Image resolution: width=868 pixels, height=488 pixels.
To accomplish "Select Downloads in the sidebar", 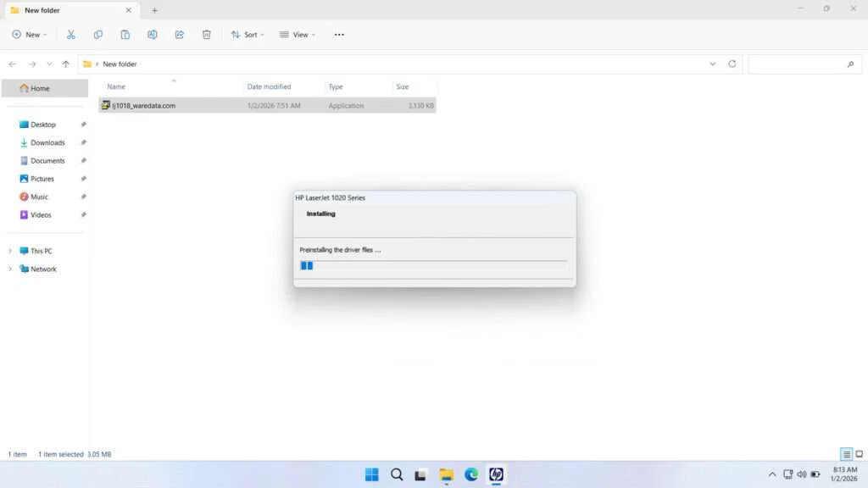I will (47, 142).
